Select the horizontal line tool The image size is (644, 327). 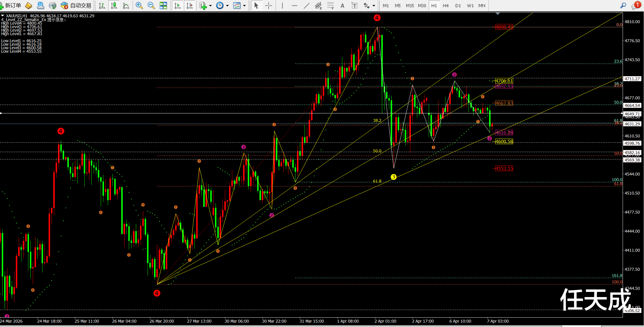(294, 6)
